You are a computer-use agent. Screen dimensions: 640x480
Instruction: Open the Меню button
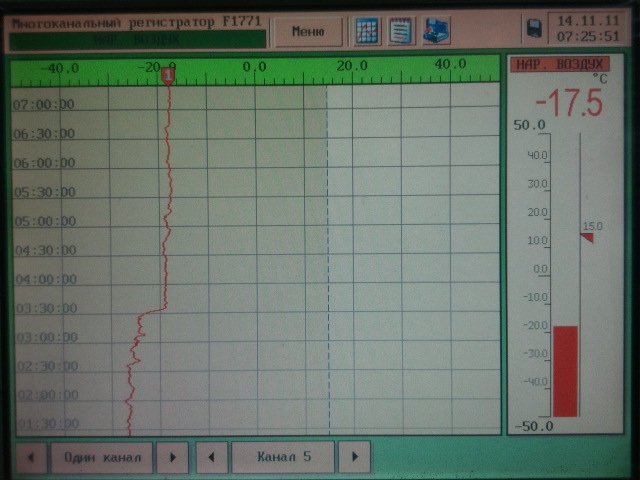[x=307, y=31]
